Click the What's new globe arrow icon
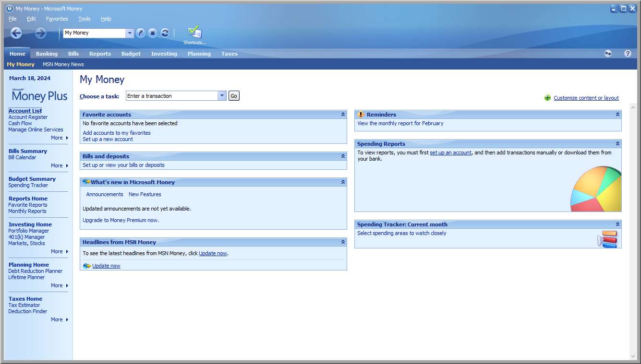The height and width of the screenshot is (364, 641). (x=86, y=182)
